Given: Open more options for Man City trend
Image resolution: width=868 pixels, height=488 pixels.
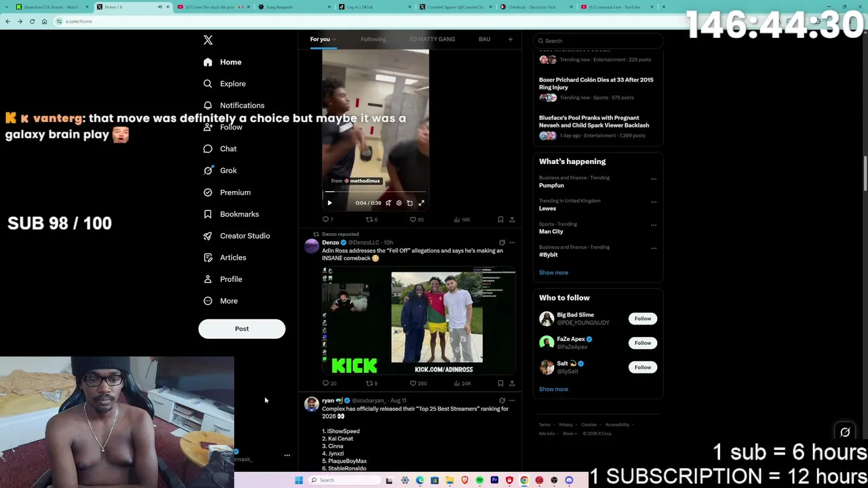Looking at the screenshot, I should pyautogui.click(x=654, y=225).
